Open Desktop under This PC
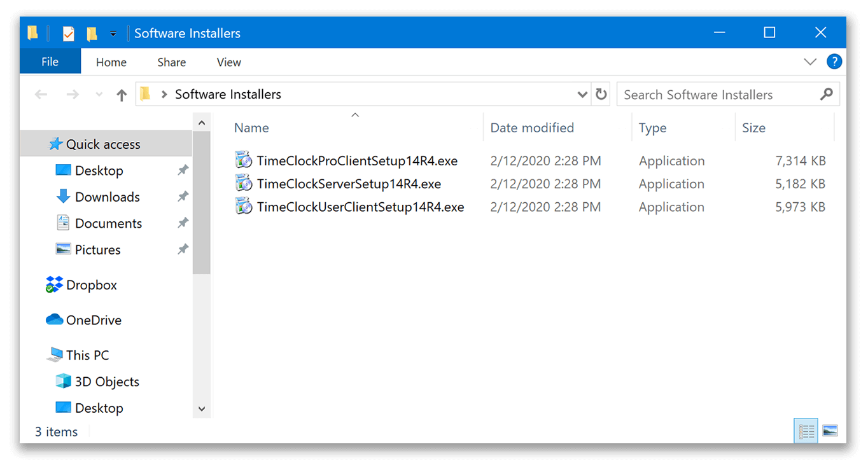This screenshot has width=868, height=463. (99, 408)
